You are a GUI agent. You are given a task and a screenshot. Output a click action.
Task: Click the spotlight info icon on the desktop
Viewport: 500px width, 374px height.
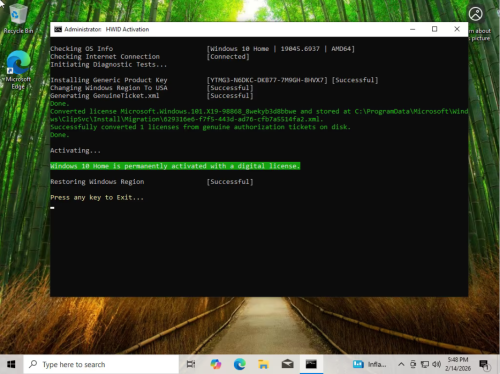(x=476, y=14)
